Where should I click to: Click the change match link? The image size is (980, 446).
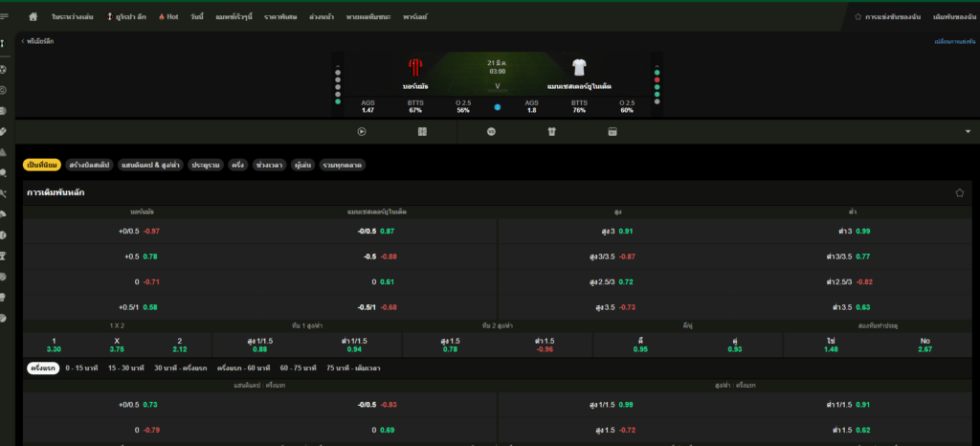tap(954, 41)
